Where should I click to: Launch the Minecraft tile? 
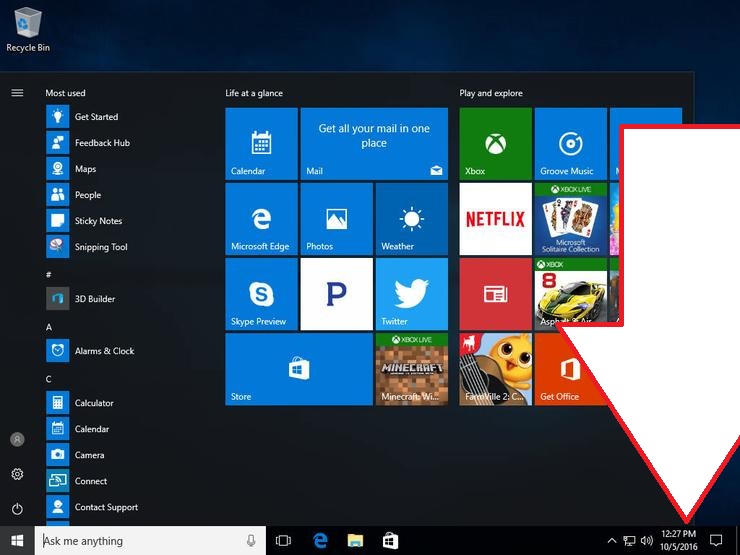click(x=412, y=369)
